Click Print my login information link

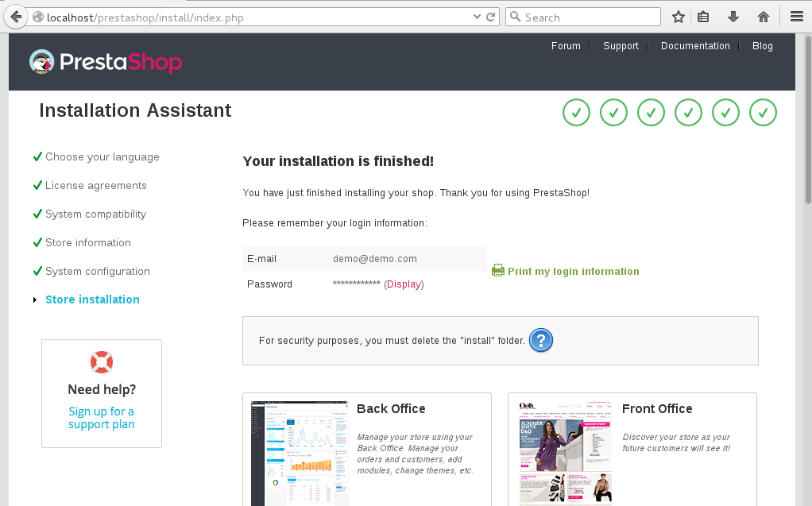coord(574,272)
